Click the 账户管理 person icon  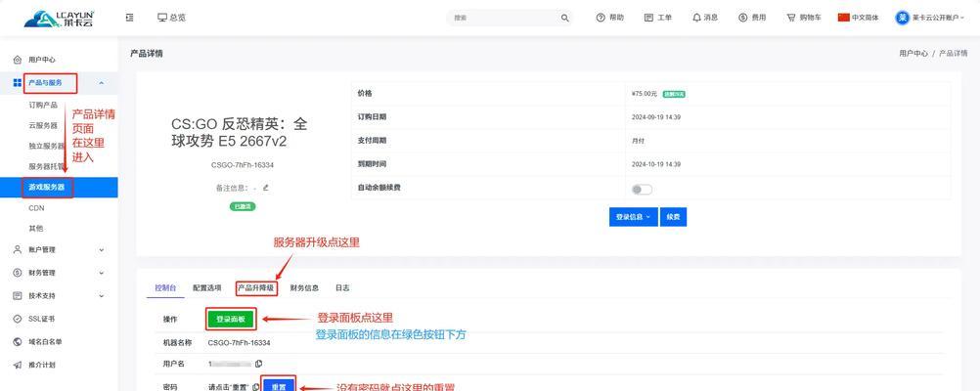pos(18,249)
